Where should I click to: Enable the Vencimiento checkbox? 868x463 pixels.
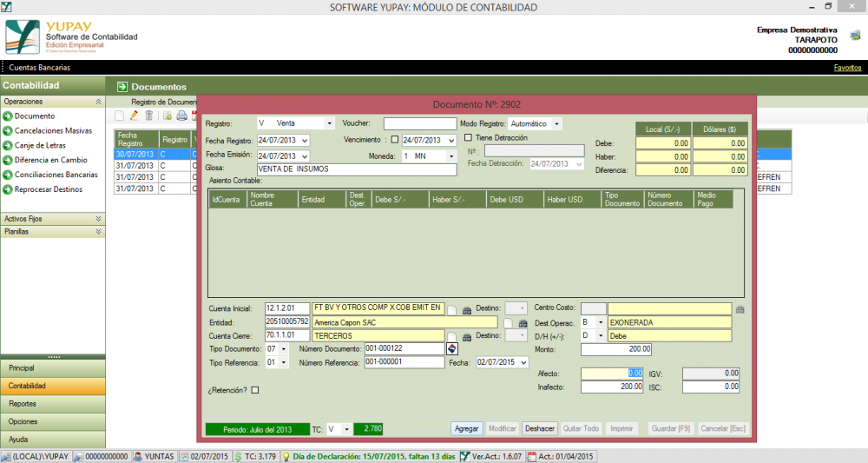click(x=395, y=140)
